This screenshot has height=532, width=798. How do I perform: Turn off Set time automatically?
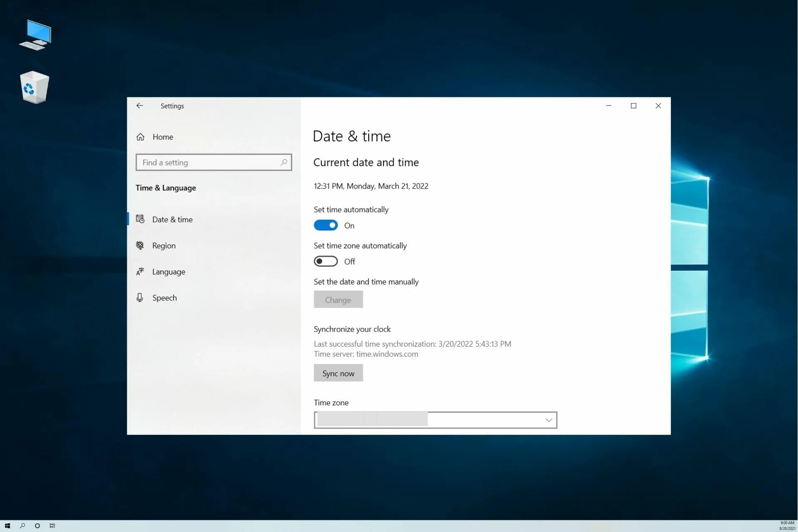click(x=325, y=225)
